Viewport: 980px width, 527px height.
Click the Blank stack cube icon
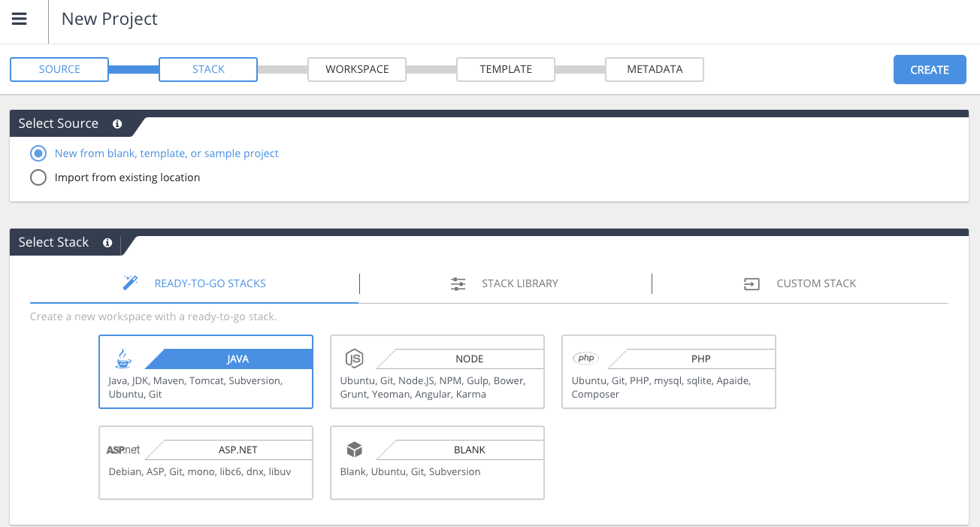[355, 450]
